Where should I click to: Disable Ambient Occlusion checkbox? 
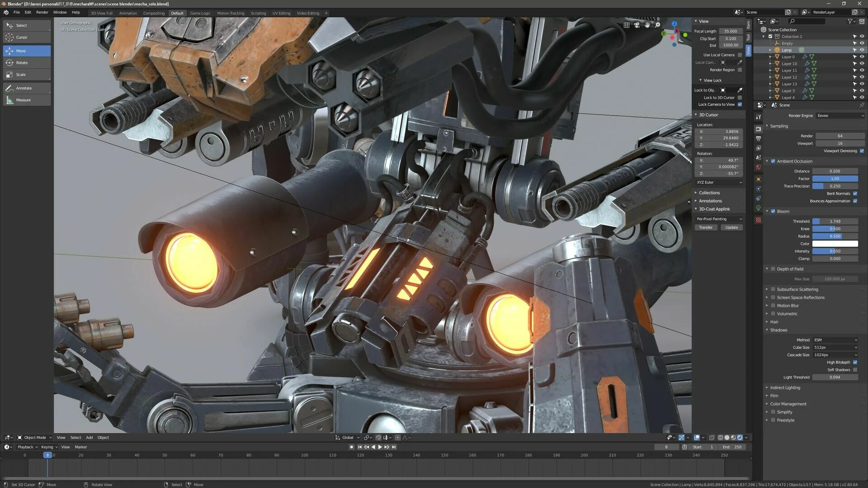point(773,161)
